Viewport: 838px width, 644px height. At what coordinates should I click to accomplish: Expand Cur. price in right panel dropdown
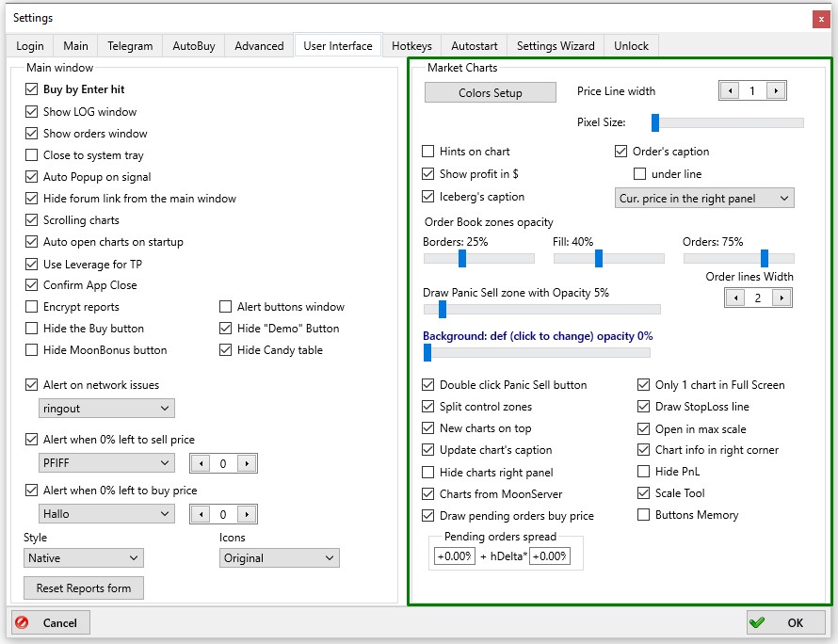[x=704, y=199]
